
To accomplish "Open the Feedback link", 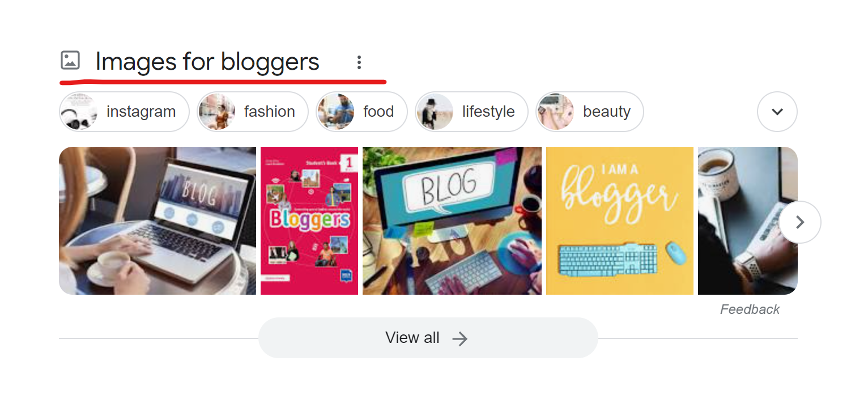I will (x=750, y=309).
